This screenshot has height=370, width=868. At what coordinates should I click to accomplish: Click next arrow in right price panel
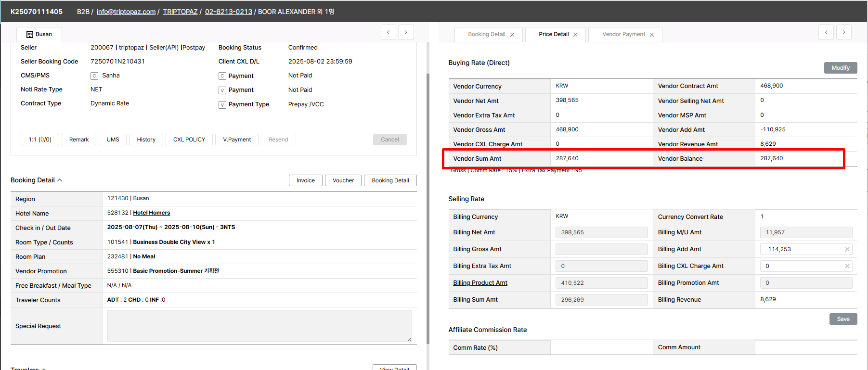(x=843, y=32)
